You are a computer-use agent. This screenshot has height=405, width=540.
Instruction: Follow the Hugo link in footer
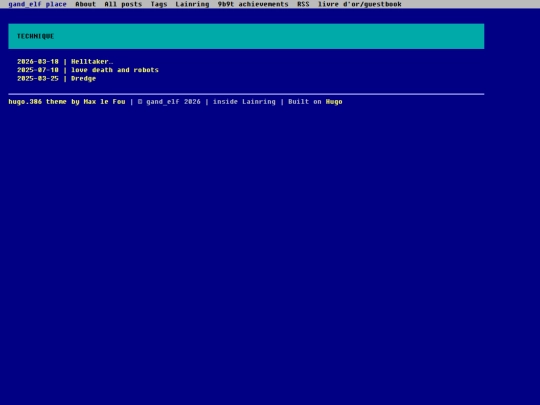pos(334,102)
